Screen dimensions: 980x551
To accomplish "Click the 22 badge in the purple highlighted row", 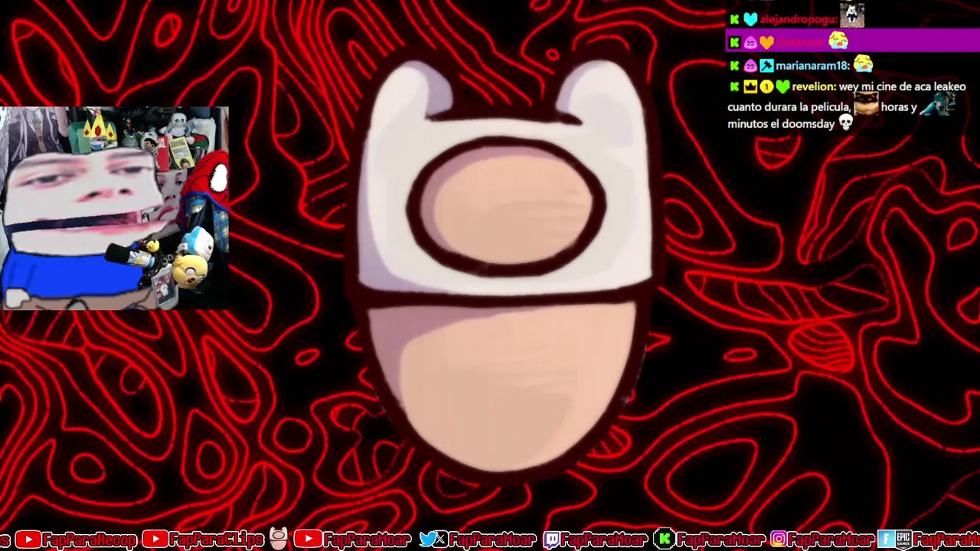I will pyautogui.click(x=750, y=43).
